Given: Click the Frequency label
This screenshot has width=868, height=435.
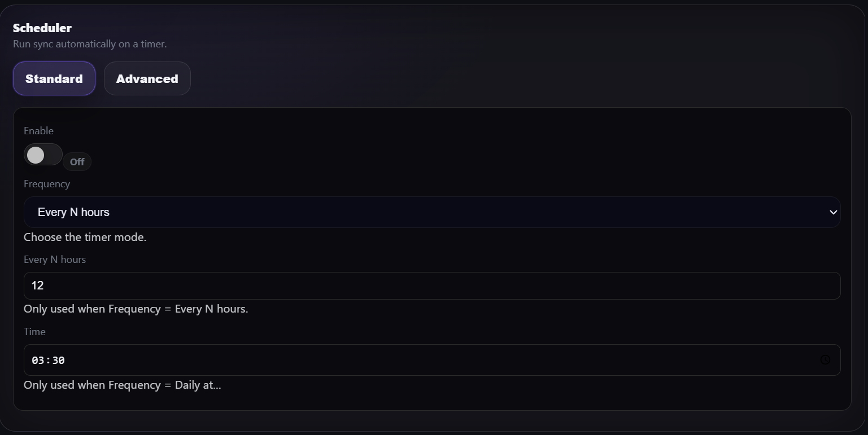Looking at the screenshot, I should (x=47, y=184).
